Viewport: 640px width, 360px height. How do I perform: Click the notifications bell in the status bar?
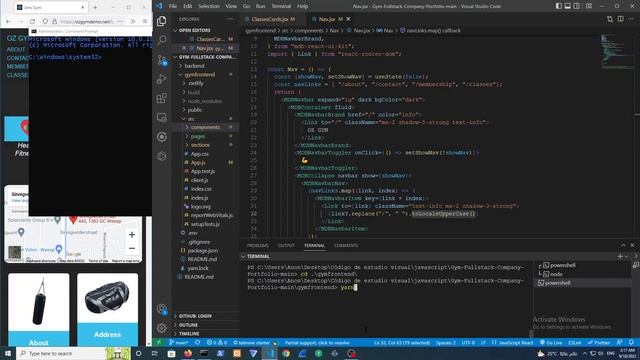[631, 342]
